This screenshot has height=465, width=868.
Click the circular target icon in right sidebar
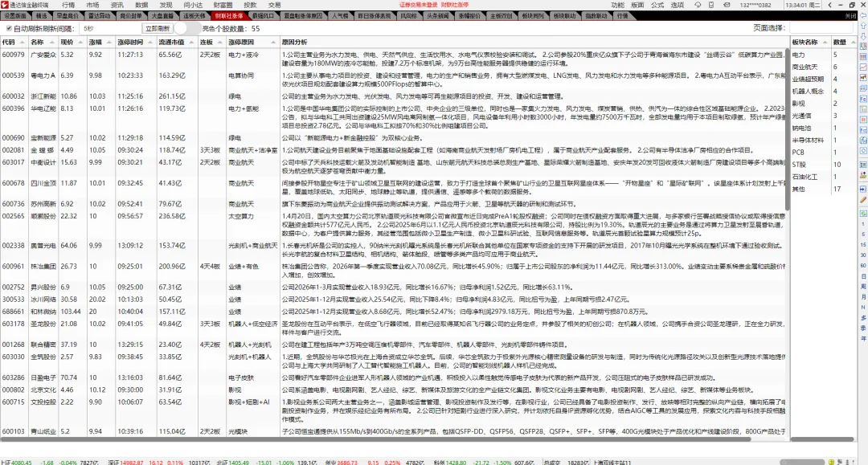(863, 150)
